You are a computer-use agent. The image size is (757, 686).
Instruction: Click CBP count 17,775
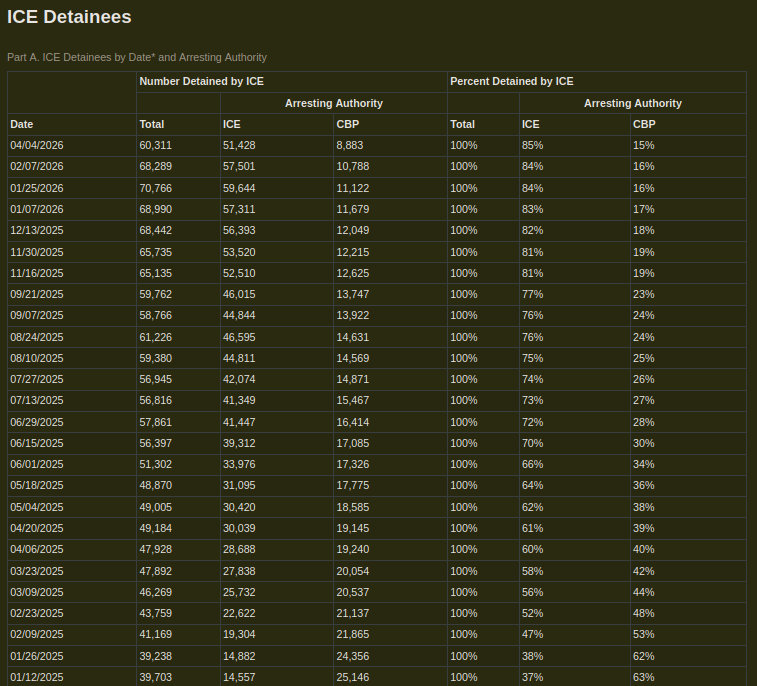point(353,486)
